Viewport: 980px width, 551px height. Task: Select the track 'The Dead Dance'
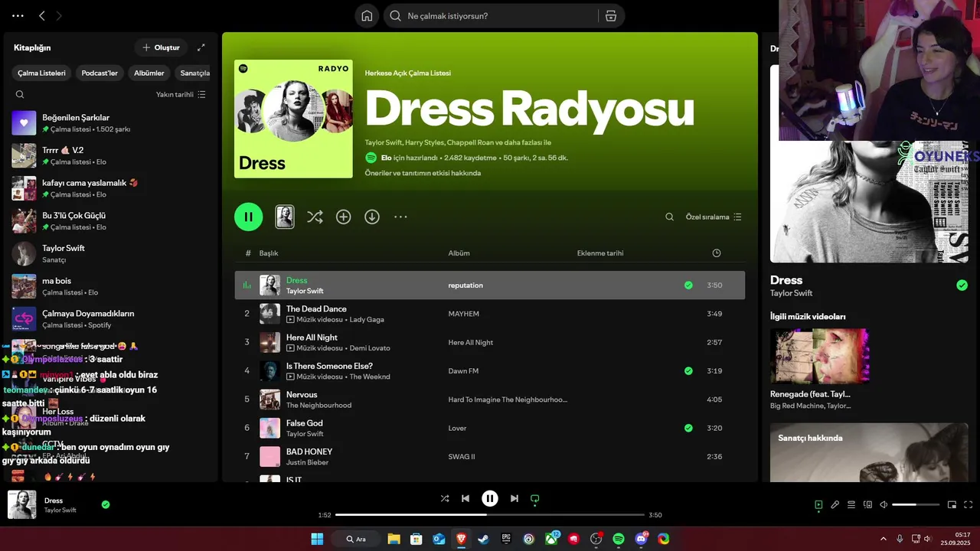(x=316, y=309)
